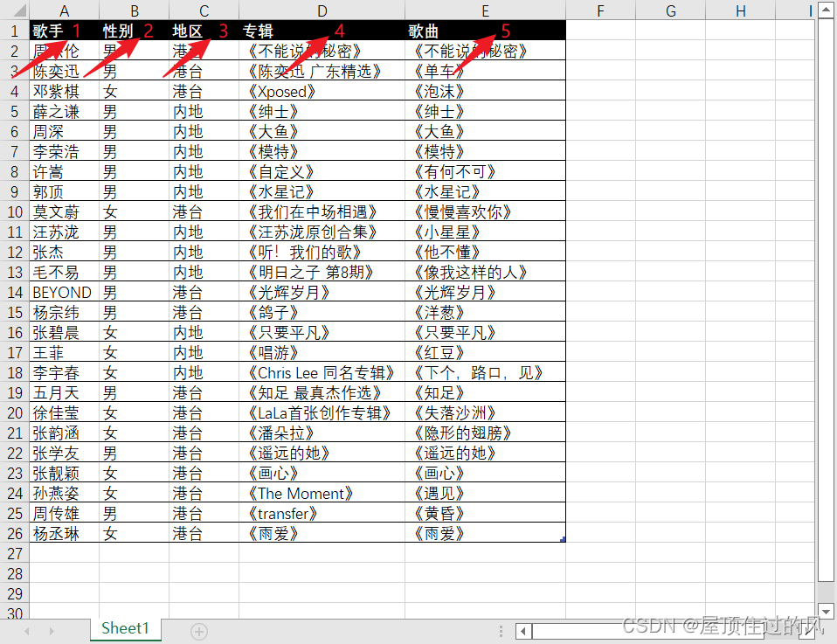The width and height of the screenshot is (837, 644).
Task: Click previous sheet navigation arrow
Action: click(x=27, y=631)
